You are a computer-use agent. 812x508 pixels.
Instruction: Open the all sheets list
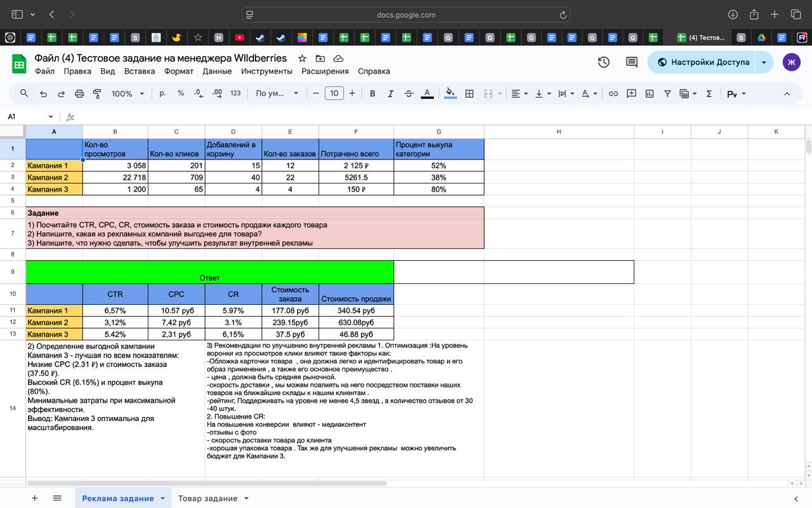click(x=57, y=498)
